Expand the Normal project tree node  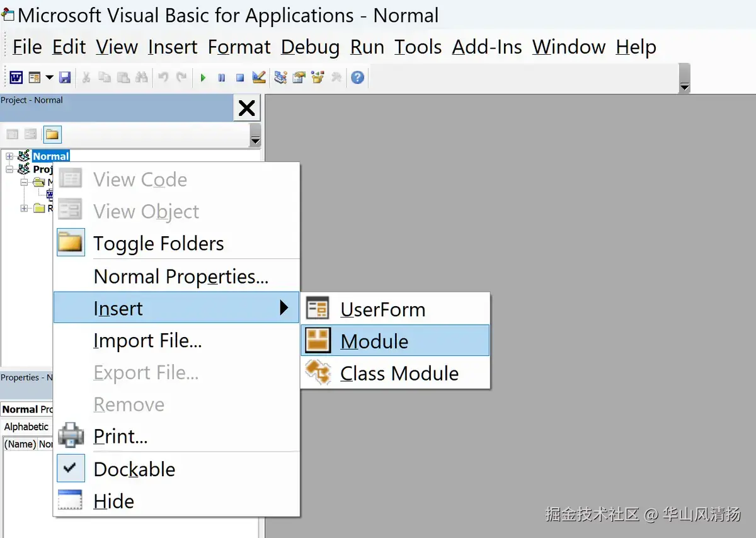click(x=9, y=156)
